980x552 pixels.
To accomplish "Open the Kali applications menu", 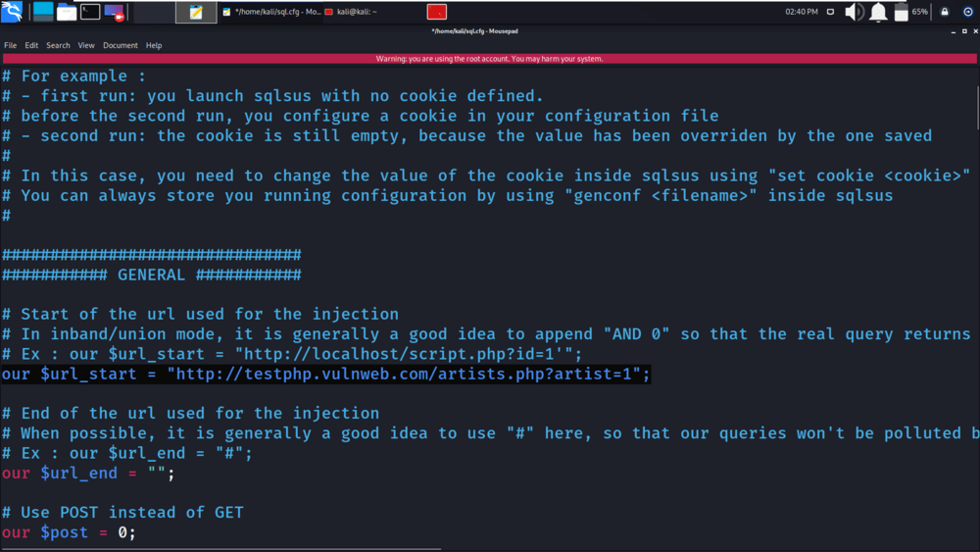I will tap(13, 12).
